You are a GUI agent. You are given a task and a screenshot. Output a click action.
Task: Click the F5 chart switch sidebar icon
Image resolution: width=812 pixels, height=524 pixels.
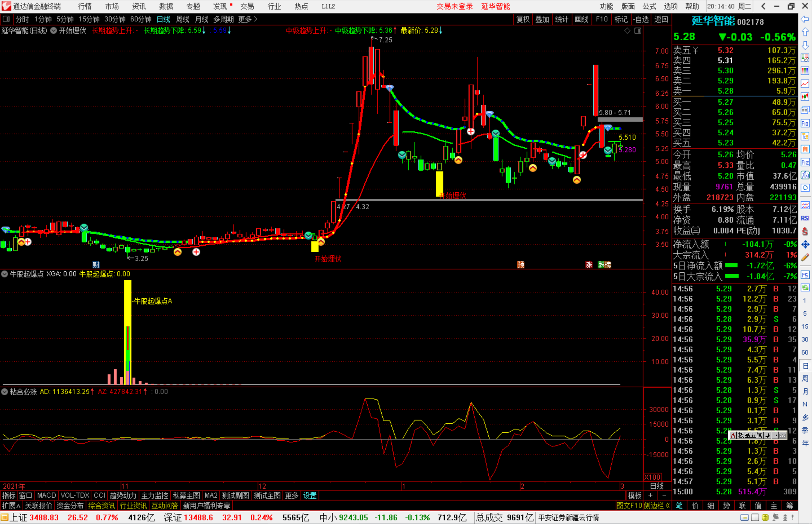click(x=805, y=275)
